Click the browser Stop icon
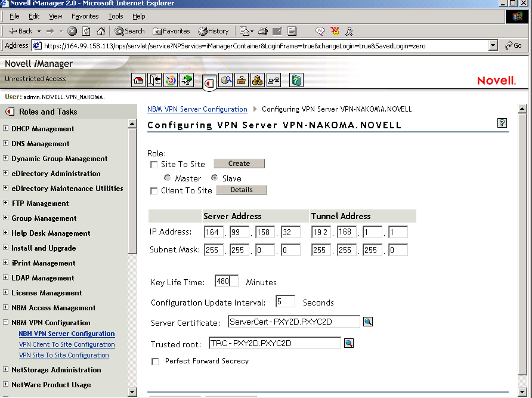Viewport: 532px width, 398px height. coord(72,31)
